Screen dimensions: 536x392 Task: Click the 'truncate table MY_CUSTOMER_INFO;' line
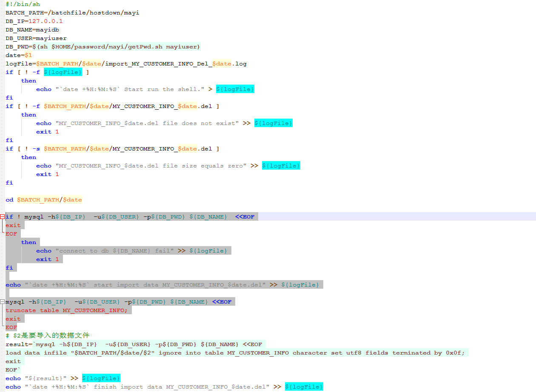pos(66,310)
